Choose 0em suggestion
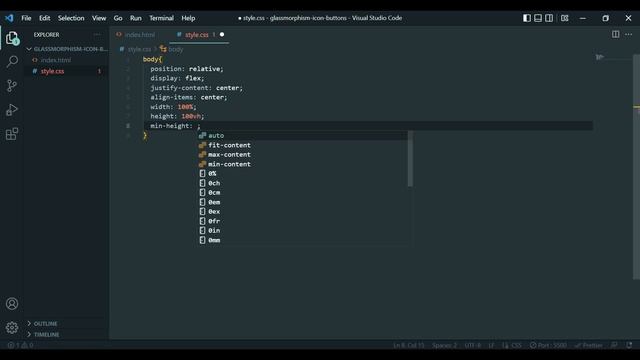The width and height of the screenshot is (640, 360). (302, 202)
